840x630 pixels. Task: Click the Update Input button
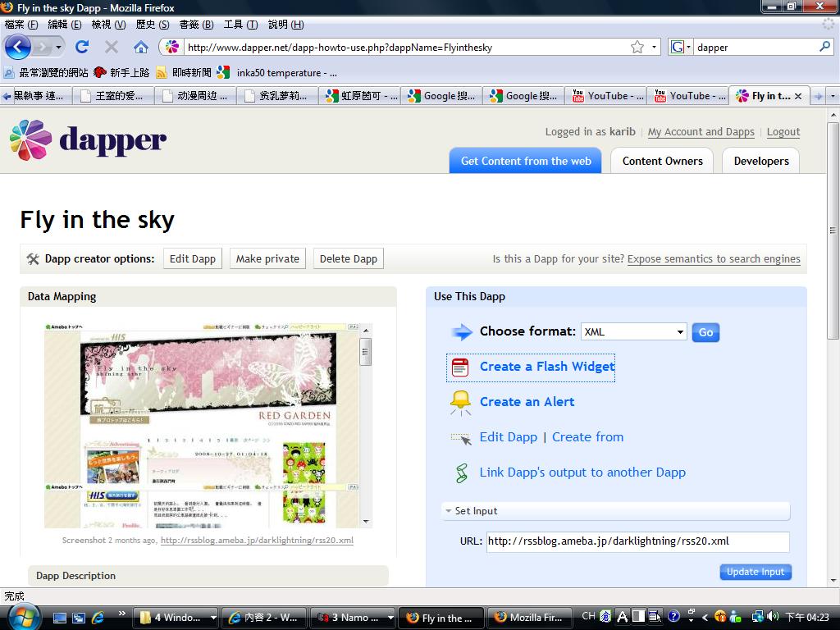pos(756,572)
